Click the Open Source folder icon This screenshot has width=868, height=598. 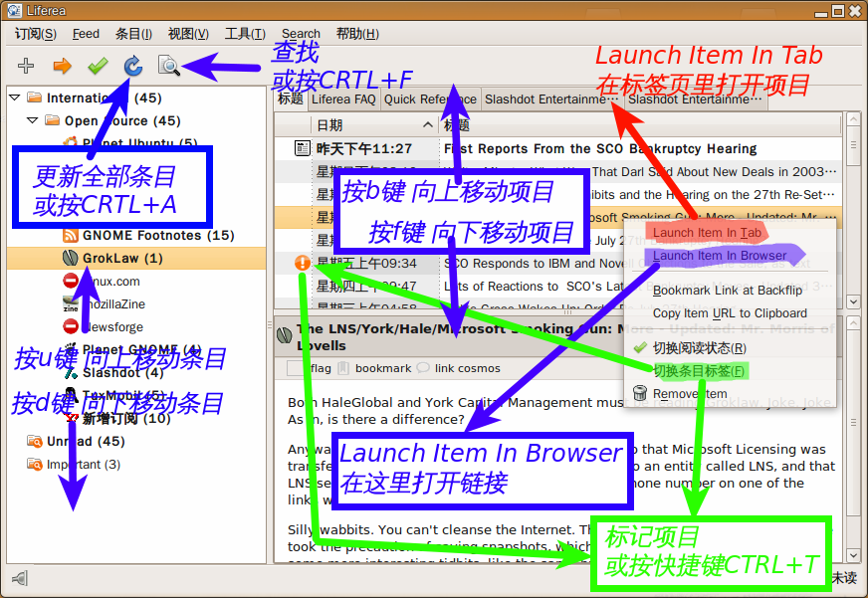[52, 120]
